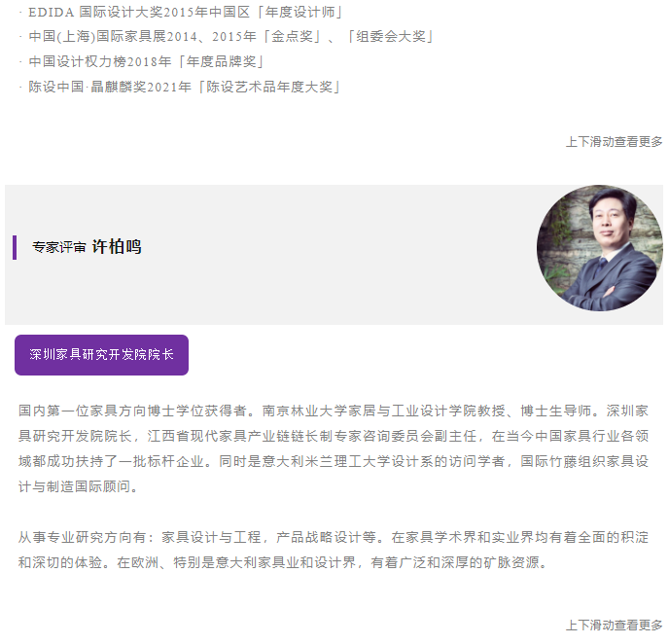Viewport: 669px width, 644px height.
Task: Click the 陈设中国·晶麒麟奖2021年 award line
Action: tap(180, 87)
